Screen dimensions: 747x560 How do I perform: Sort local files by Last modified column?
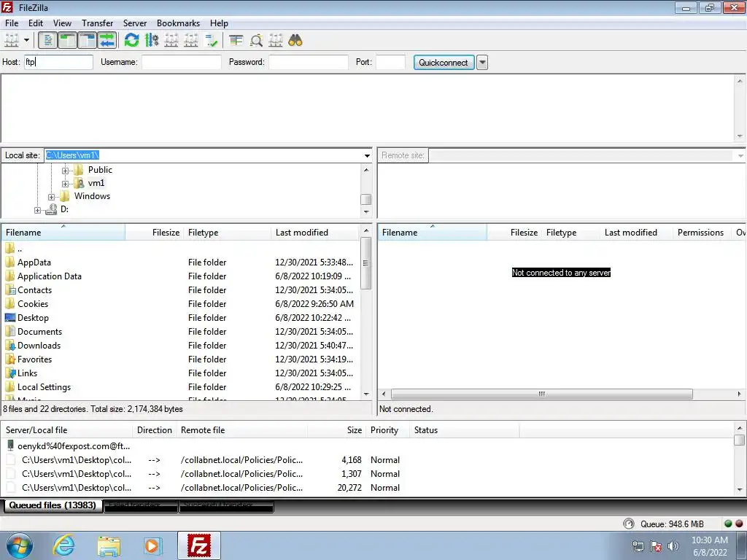point(315,233)
